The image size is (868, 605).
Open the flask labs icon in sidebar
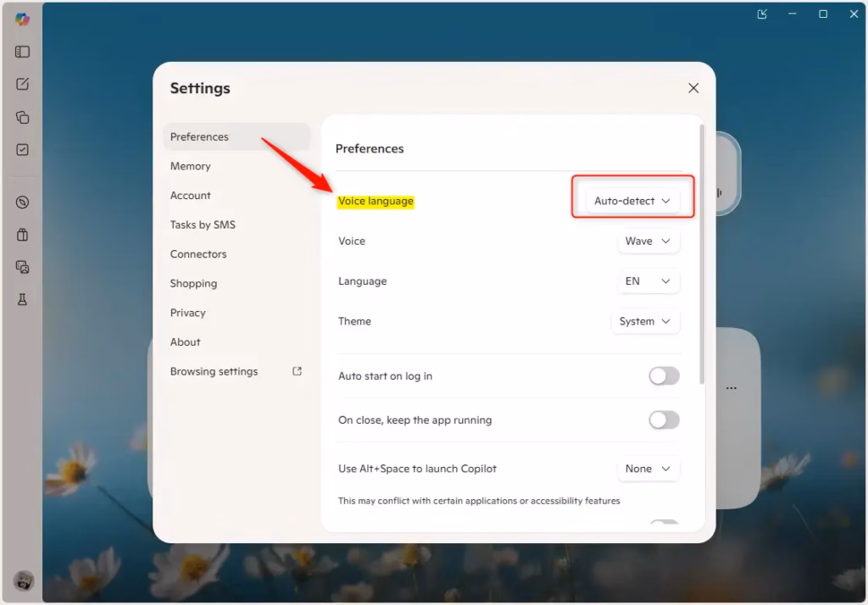[x=23, y=300]
